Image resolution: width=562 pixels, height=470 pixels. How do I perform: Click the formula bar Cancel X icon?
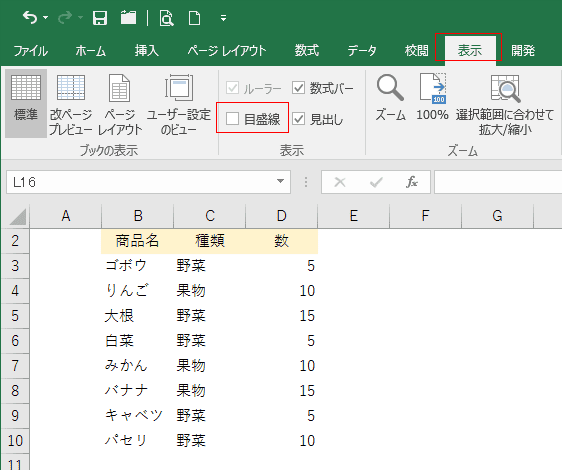point(339,182)
